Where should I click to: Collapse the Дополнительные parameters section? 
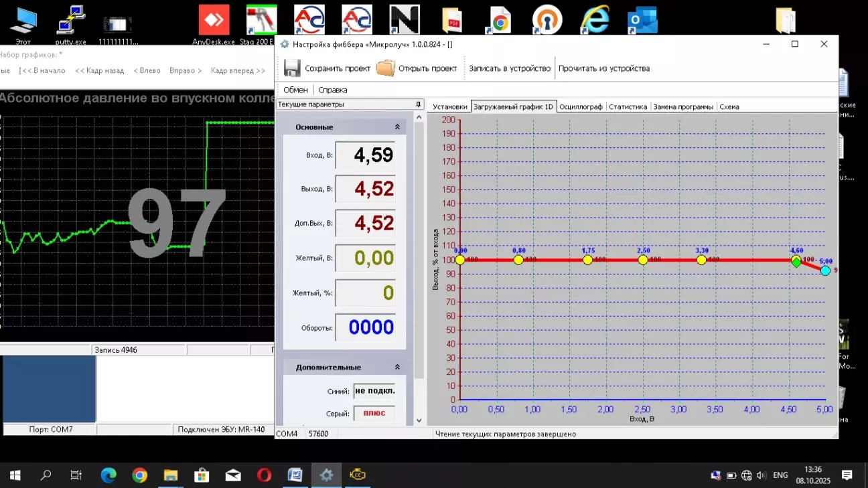tap(397, 368)
